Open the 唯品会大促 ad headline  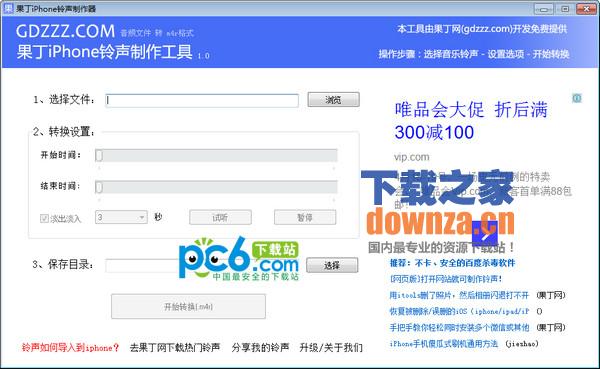click(471, 121)
